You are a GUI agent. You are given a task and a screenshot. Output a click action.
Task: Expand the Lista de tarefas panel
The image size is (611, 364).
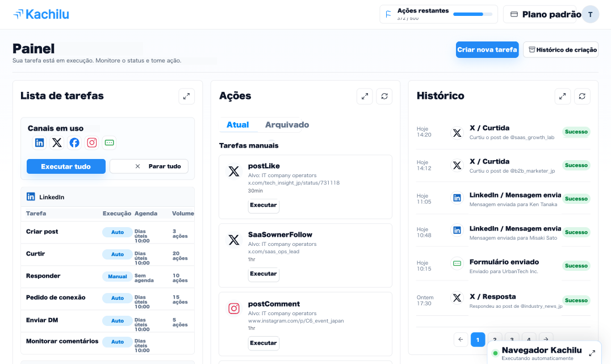187,97
